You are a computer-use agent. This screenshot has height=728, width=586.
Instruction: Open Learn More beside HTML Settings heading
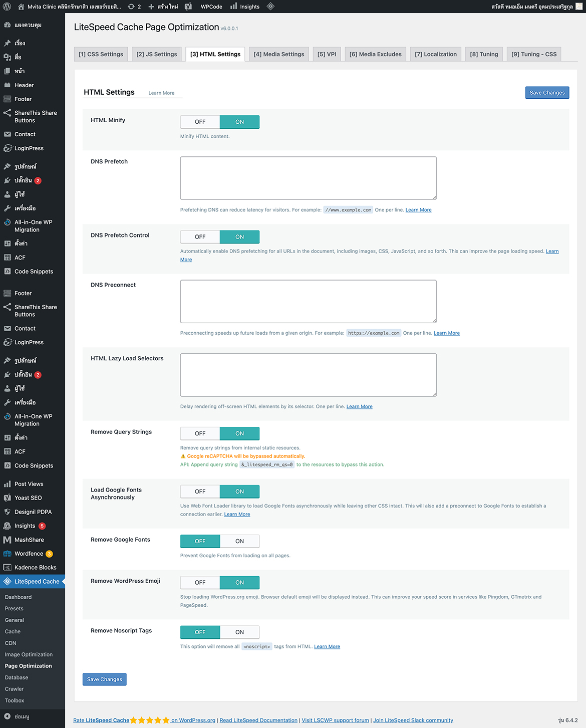161,93
